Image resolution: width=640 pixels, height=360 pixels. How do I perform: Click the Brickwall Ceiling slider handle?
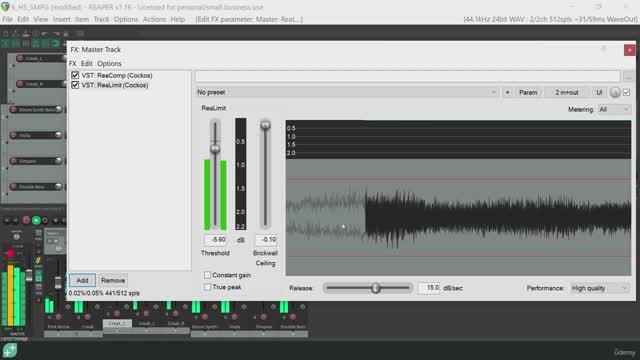[x=265, y=125]
